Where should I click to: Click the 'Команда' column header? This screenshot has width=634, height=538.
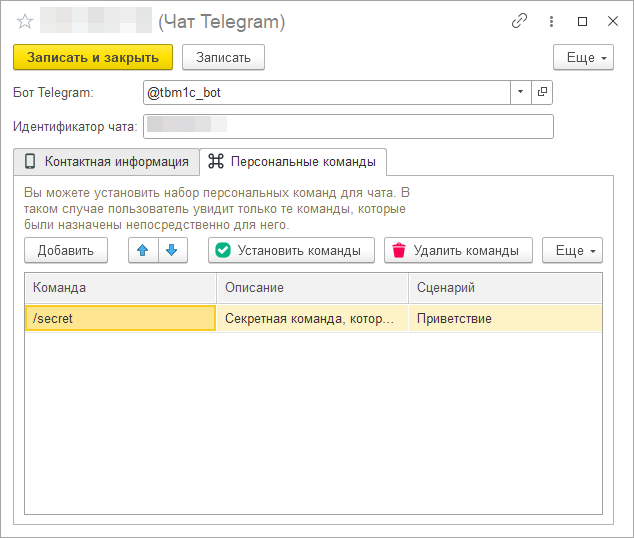point(120,288)
